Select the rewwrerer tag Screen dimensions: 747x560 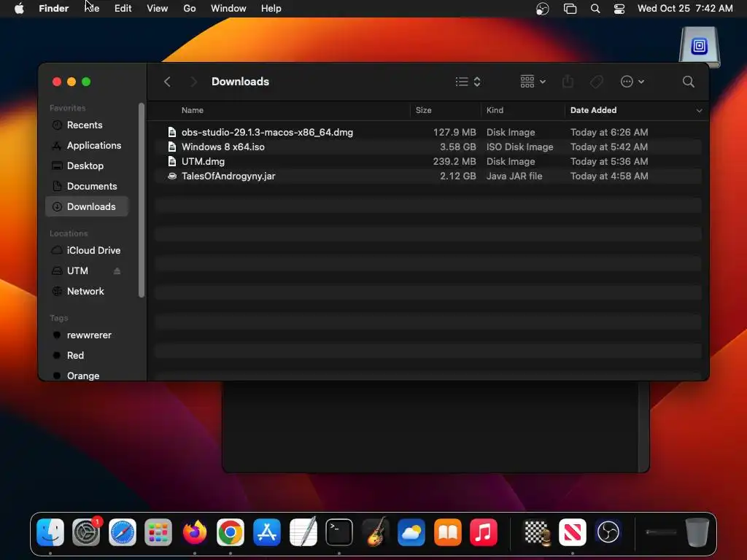click(x=87, y=335)
